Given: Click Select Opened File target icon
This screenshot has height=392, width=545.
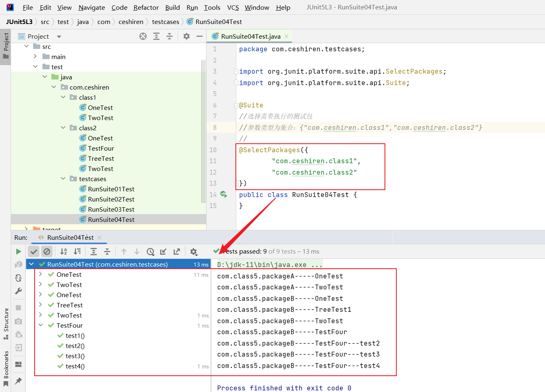Looking at the screenshot, I should [x=143, y=36].
